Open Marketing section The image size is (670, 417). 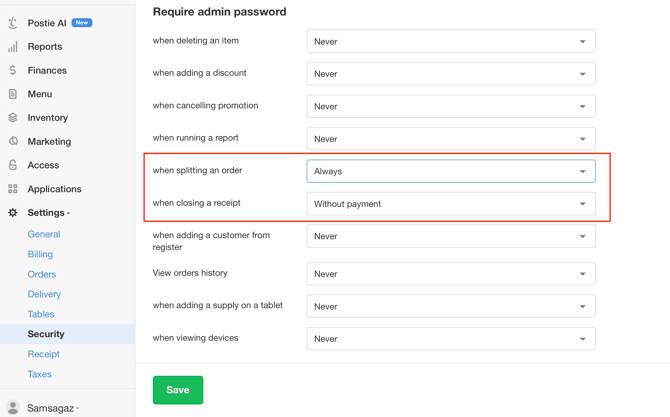pyautogui.click(x=49, y=141)
